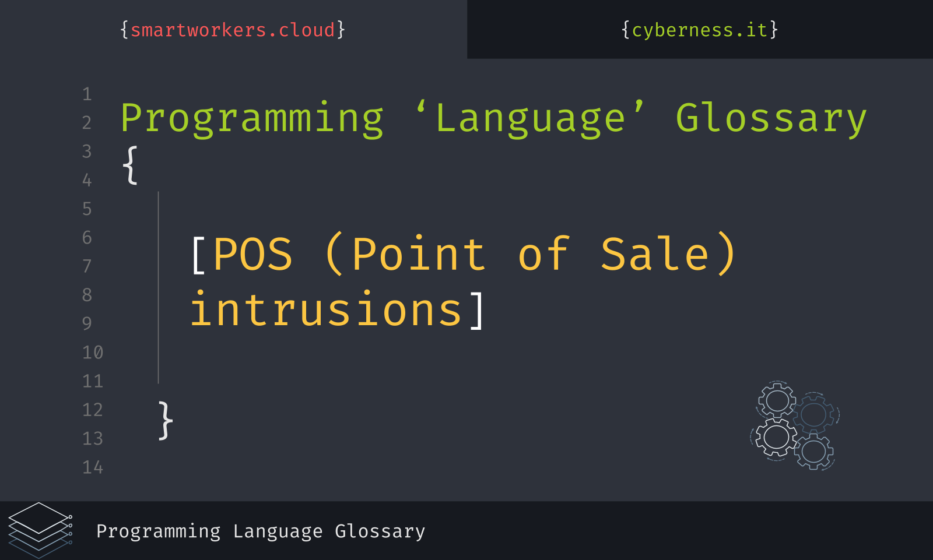The height and width of the screenshot is (560, 933).
Task: Click the closing curly brace
Action: (166, 420)
